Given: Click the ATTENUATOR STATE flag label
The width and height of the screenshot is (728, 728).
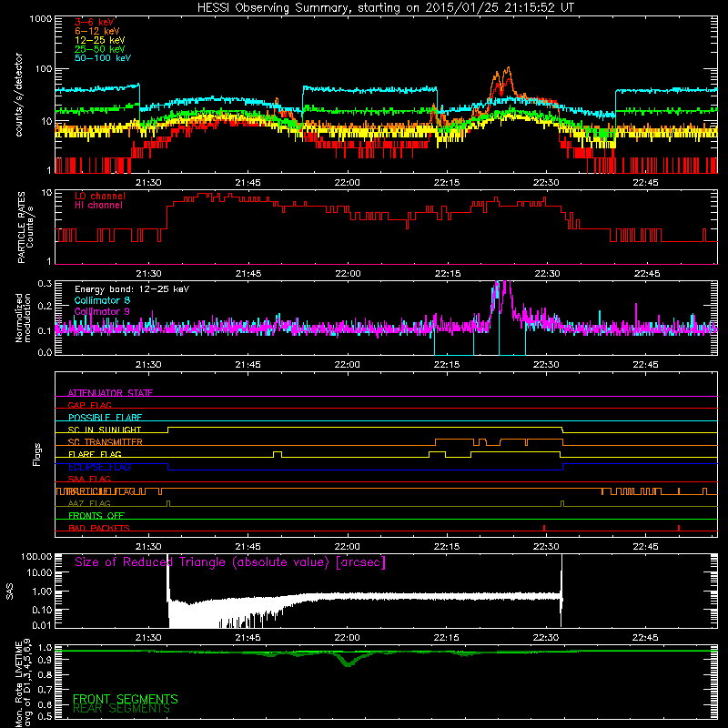Looking at the screenshot, I should pos(110,393).
